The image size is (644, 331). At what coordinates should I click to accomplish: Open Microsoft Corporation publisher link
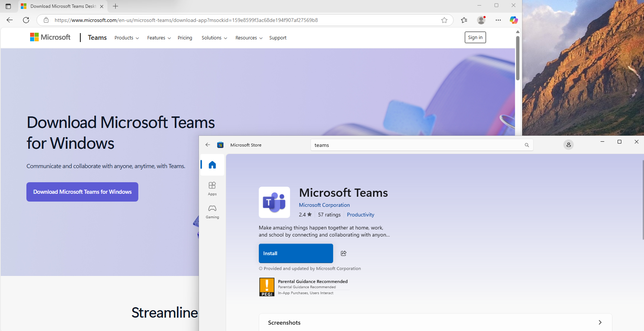point(324,205)
